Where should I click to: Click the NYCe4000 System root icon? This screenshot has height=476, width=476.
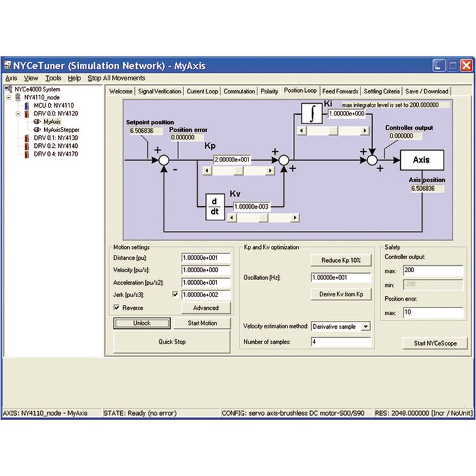pyautogui.click(x=8, y=89)
